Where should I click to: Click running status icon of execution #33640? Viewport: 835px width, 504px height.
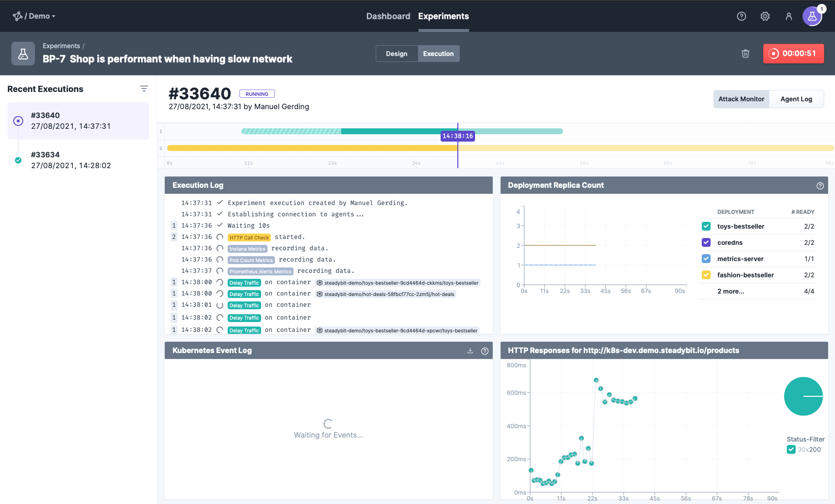click(18, 121)
